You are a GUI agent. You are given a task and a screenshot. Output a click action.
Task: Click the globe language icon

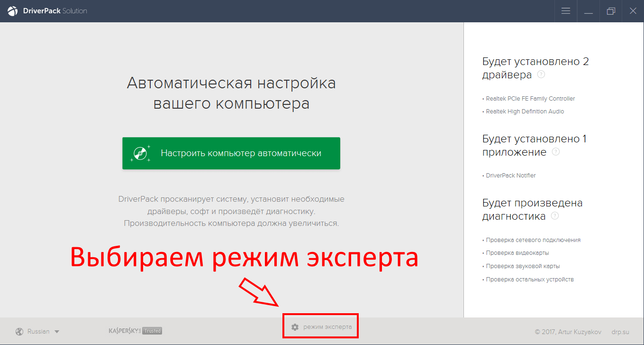tap(19, 331)
